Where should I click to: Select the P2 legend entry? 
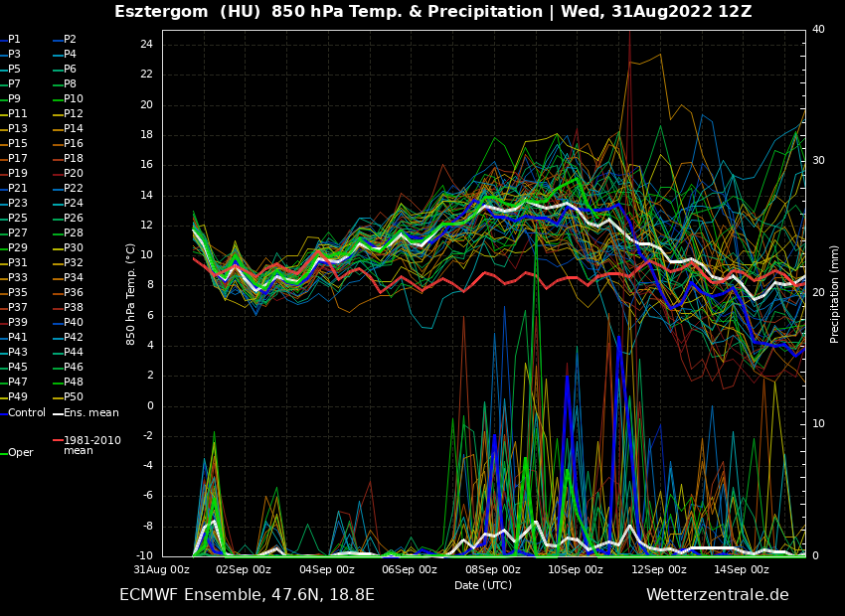[70, 39]
